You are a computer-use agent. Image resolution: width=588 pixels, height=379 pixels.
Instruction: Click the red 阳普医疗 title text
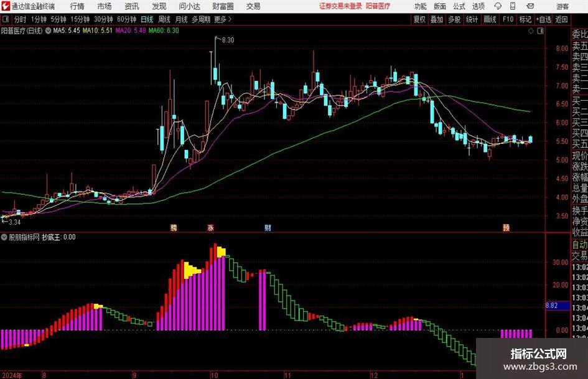[378, 6]
